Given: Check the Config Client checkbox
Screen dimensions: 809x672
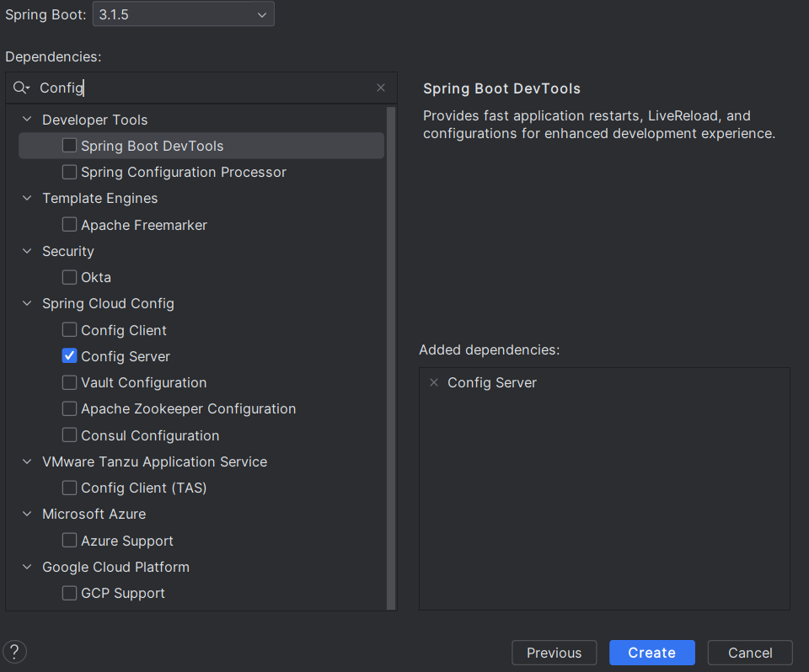Looking at the screenshot, I should click(69, 329).
